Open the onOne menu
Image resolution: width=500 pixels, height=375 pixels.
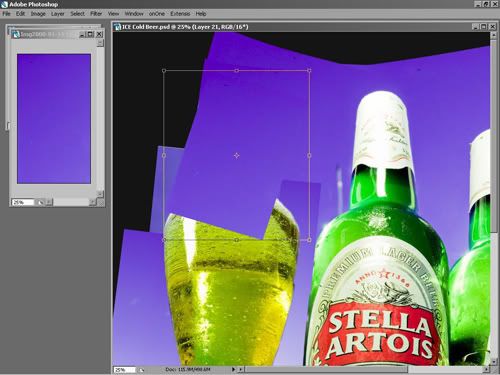coord(157,14)
